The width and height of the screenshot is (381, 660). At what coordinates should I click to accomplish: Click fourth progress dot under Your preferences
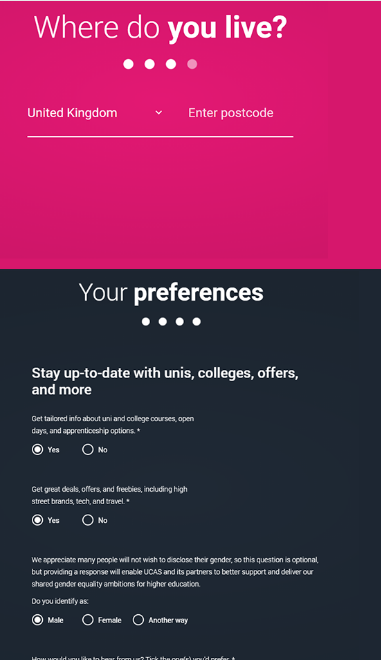[196, 322]
